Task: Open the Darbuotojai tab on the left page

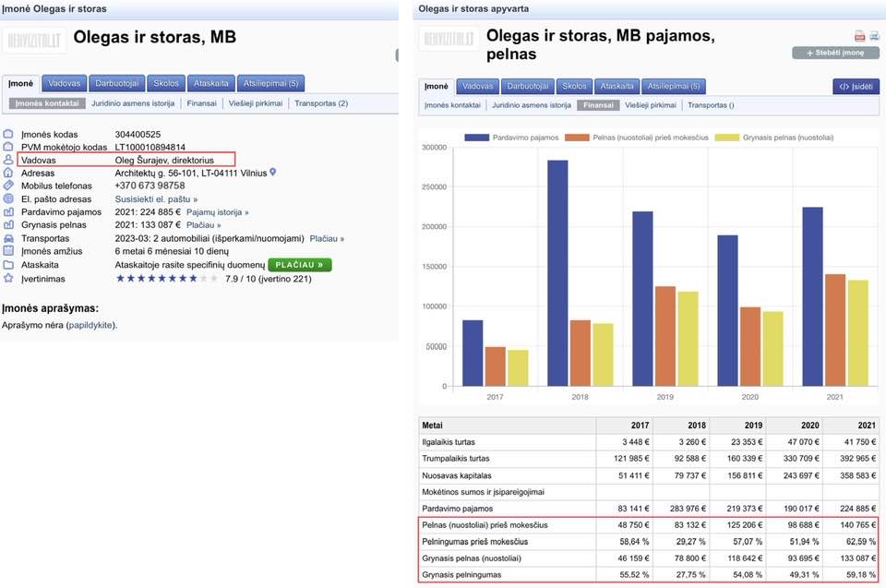Action: pos(117,83)
